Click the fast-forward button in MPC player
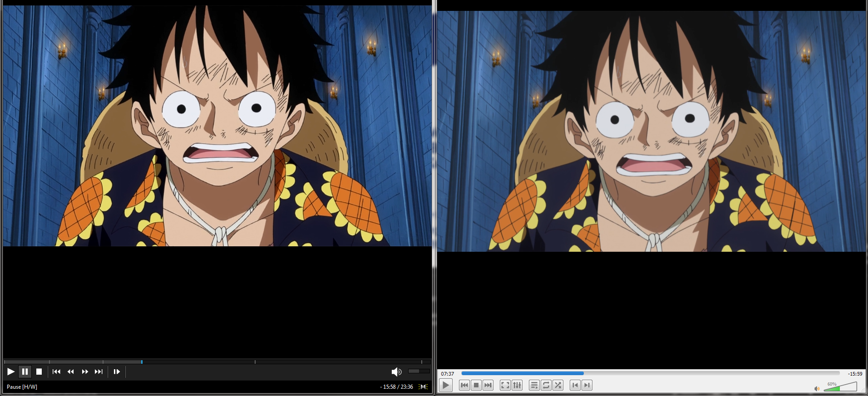The image size is (868, 396). click(85, 372)
